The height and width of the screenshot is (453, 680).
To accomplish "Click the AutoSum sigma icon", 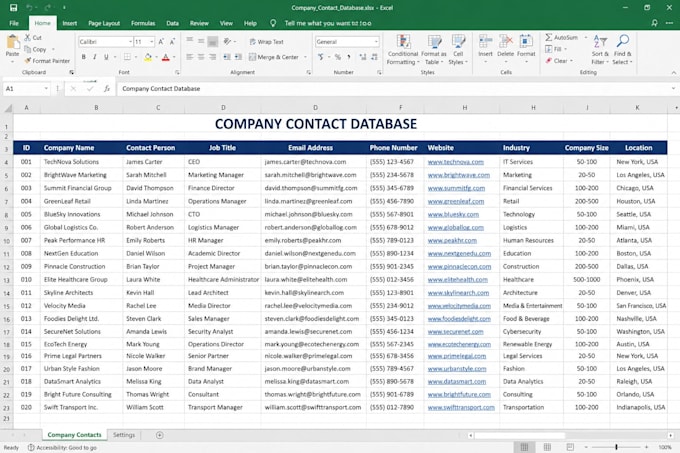I will (549, 38).
